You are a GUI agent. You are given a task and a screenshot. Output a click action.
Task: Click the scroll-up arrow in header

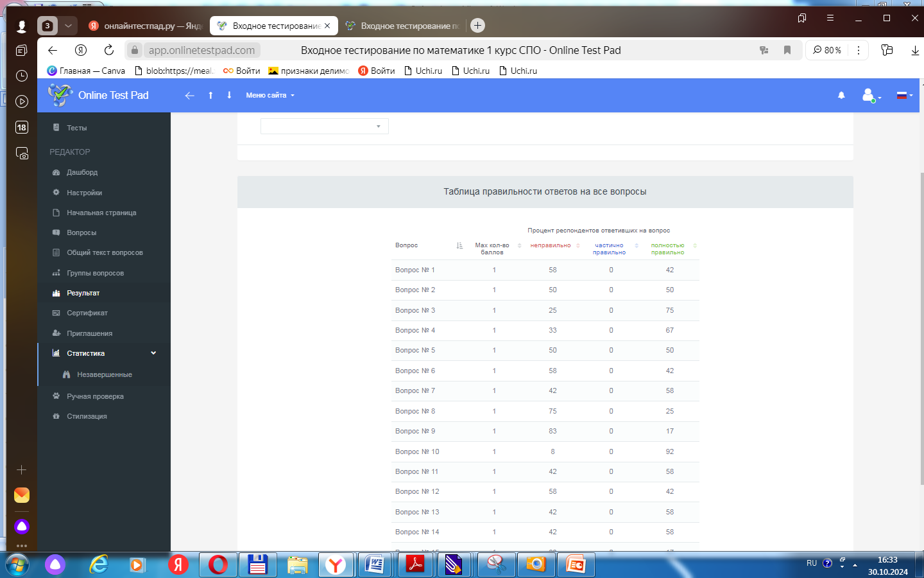210,96
